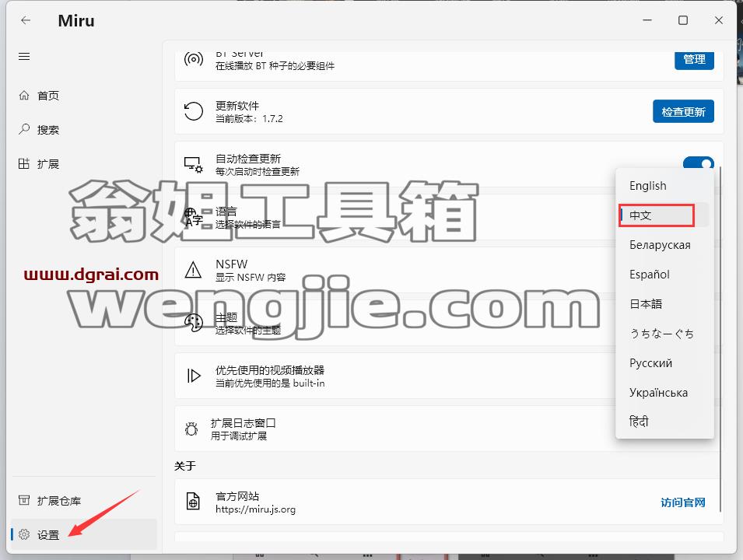
Task: Click the Miru window title
Action: tap(75, 20)
